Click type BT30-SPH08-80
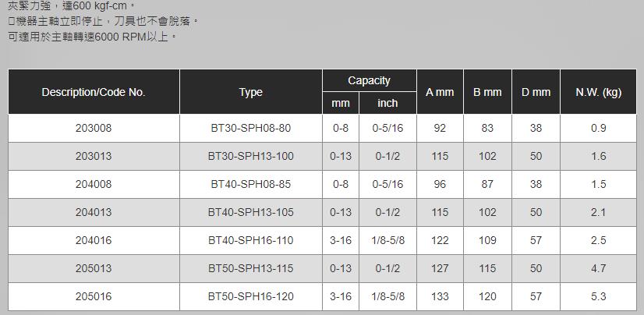Screen dimensions: 644x315 point(251,128)
